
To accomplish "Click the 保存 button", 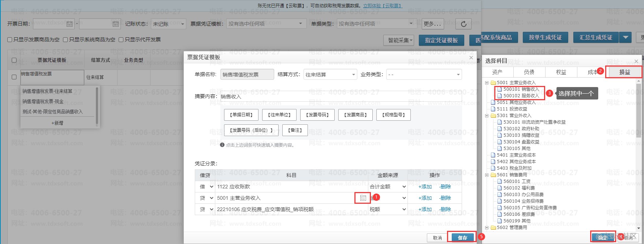I will 462,238.
